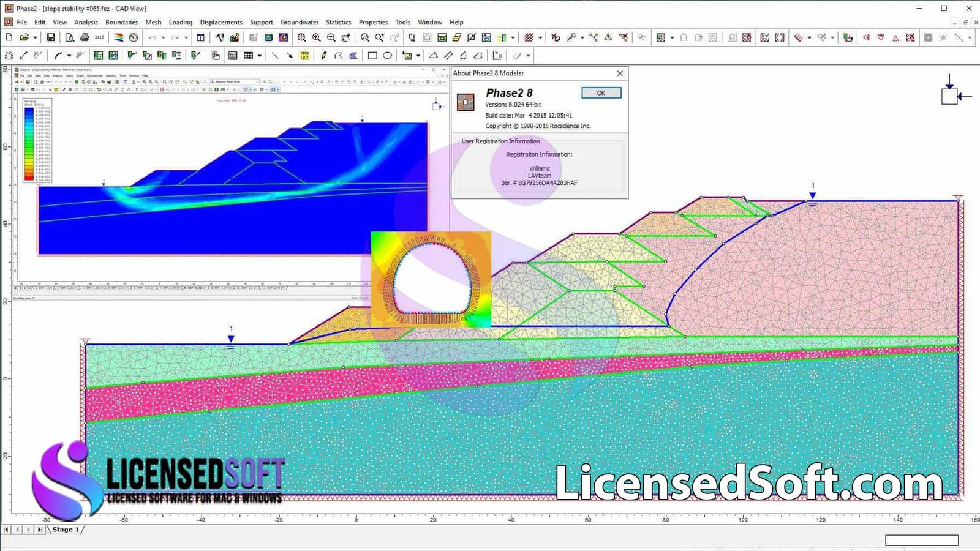
Task: Click the Phase2 logo in About dialog
Action: 466,102
